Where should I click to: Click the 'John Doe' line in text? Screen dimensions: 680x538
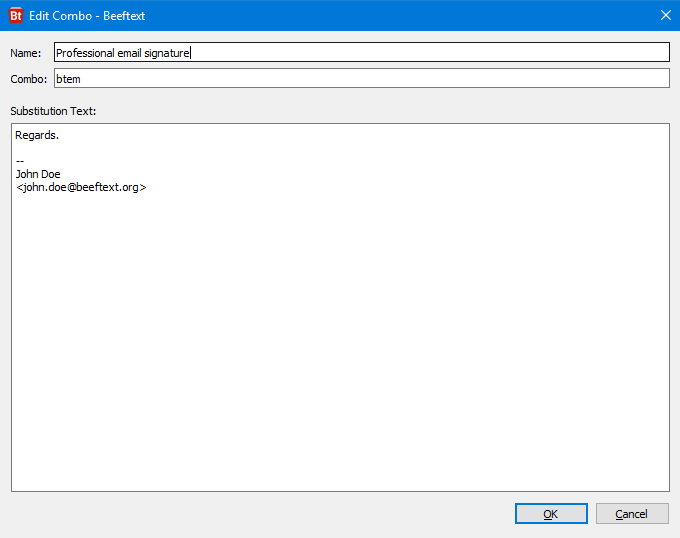click(38, 174)
